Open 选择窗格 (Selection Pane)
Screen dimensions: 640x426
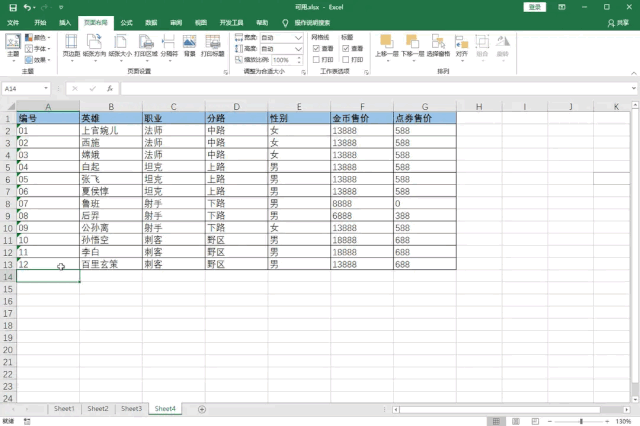[x=438, y=45]
